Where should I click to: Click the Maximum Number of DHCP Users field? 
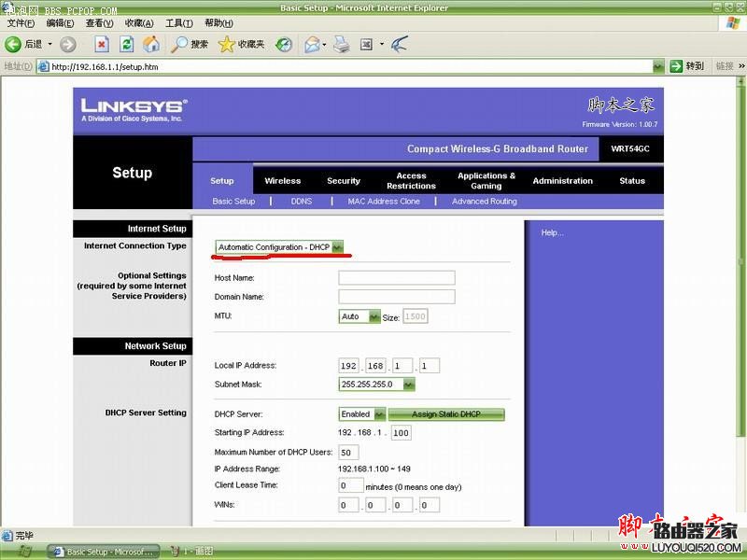(x=348, y=453)
